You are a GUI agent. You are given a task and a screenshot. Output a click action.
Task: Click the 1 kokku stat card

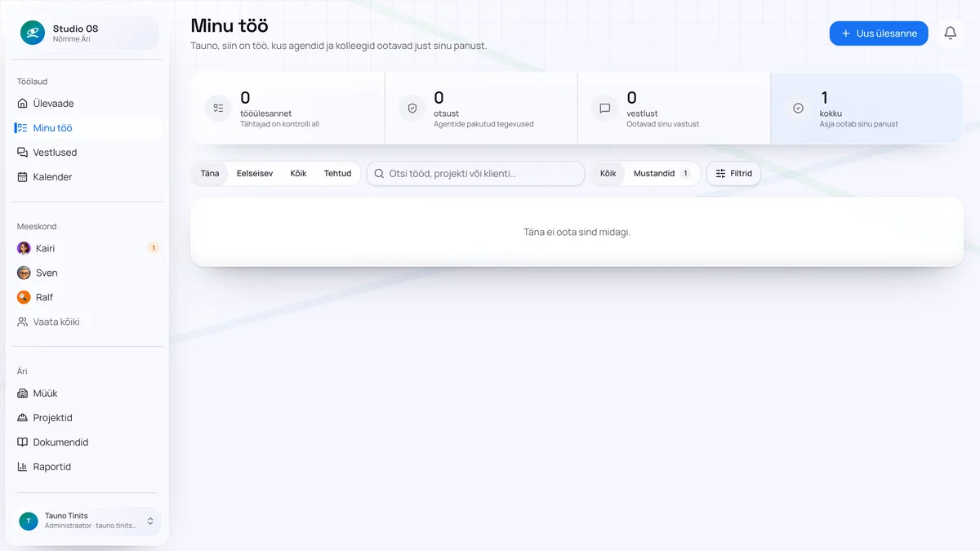[866, 109]
